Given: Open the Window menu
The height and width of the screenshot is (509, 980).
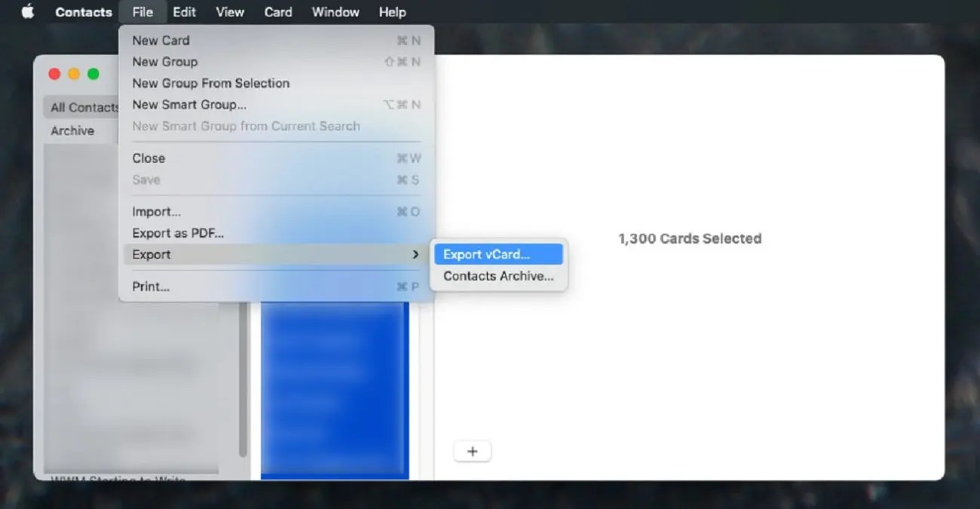Looking at the screenshot, I should coord(335,12).
